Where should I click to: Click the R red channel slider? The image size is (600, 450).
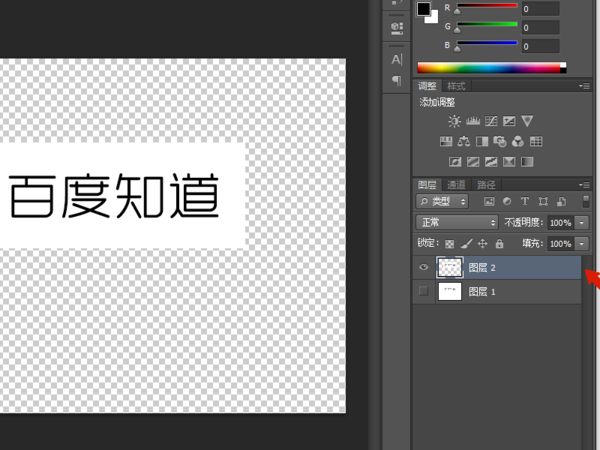pyautogui.click(x=487, y=7)
